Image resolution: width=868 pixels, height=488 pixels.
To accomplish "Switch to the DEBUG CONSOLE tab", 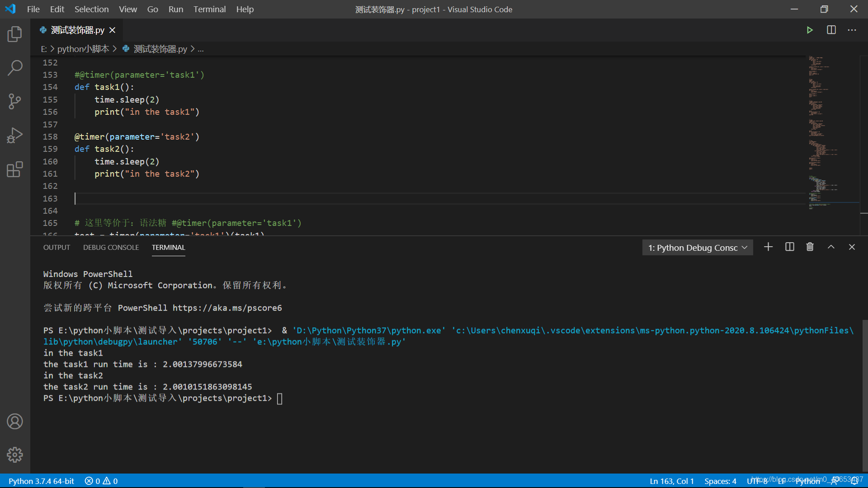I will point(111,247).
